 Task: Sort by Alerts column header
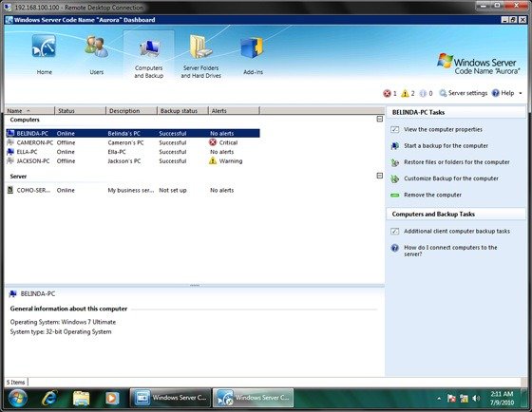(234, 110)
